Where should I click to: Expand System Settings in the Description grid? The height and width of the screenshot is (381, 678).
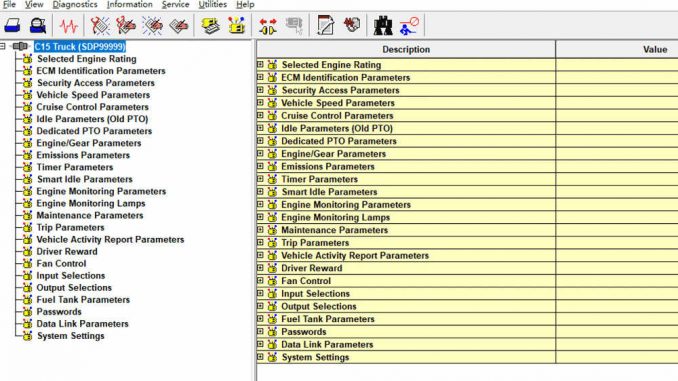point(260,357)
